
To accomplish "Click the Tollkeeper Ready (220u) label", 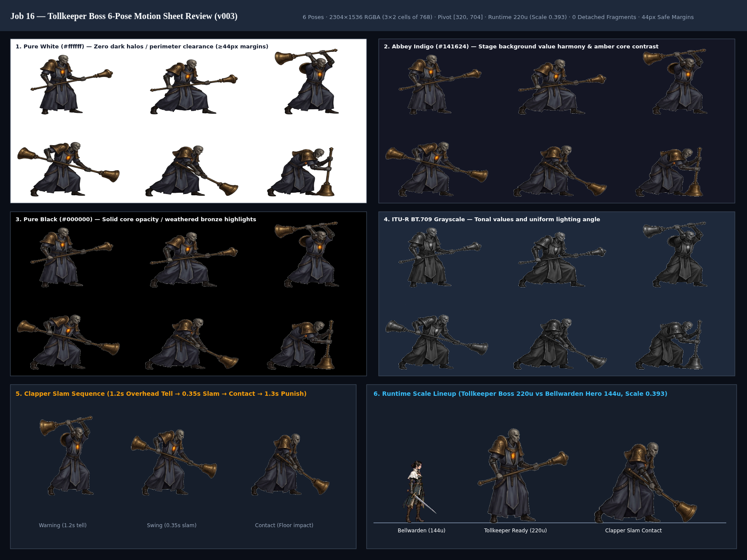I will point(515,531).
